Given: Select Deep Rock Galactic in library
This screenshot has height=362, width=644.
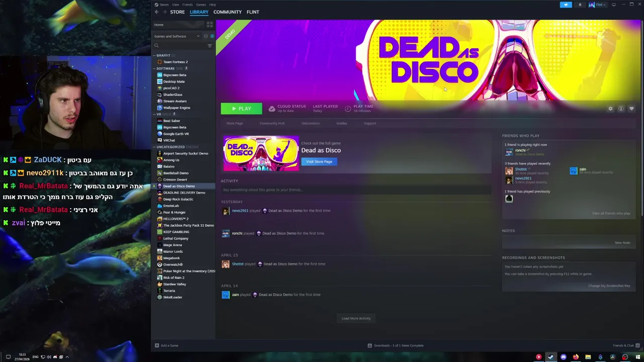Looking at the screenshot, I should (x=178, y=199).
